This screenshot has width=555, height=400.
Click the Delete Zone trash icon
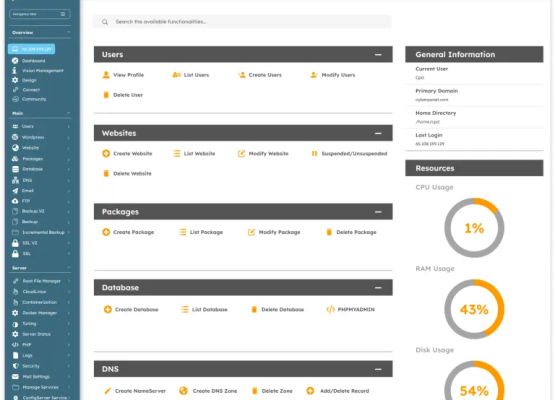254,390
